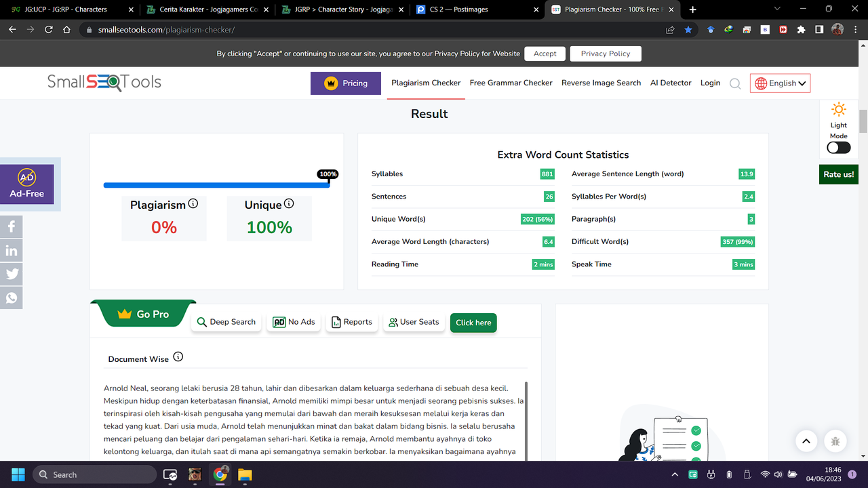Open Facebook share icon in side bar

[x=12, y=226]
